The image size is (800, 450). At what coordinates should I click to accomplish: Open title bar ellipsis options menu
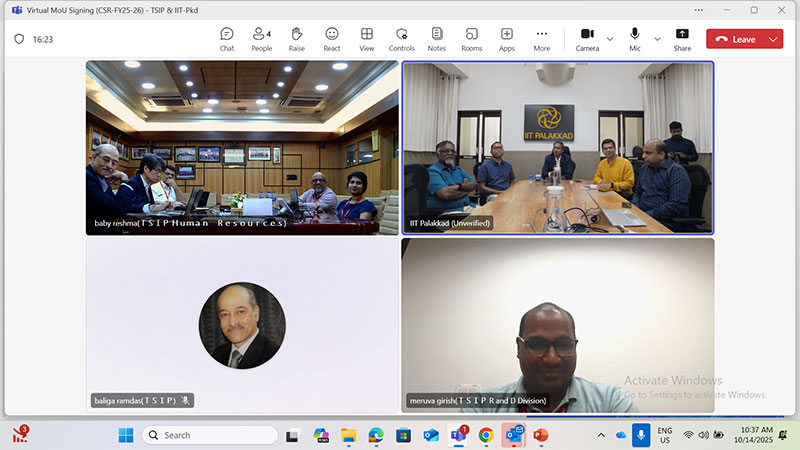(698, 10)
